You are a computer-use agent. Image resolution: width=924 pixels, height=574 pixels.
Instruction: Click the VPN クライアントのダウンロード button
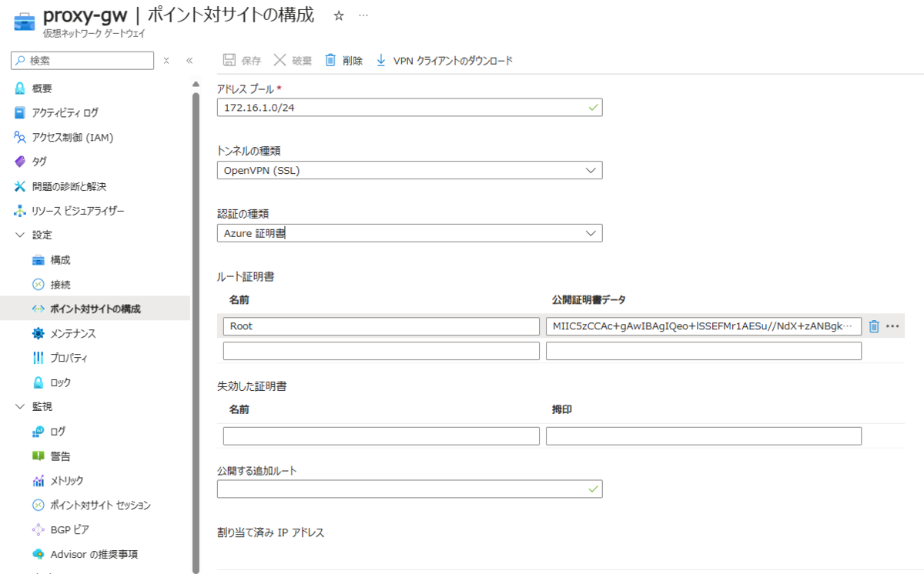(444, 60)
